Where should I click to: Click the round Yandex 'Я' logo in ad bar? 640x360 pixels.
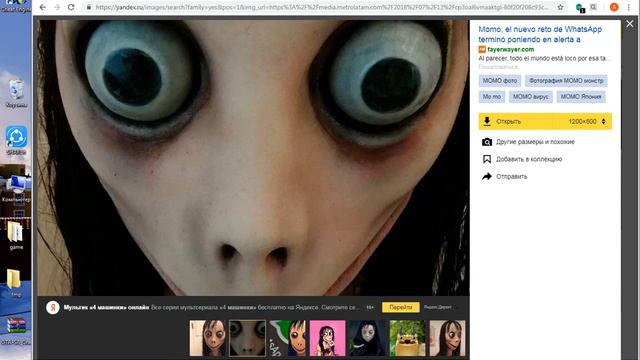[x=53, y=307]
